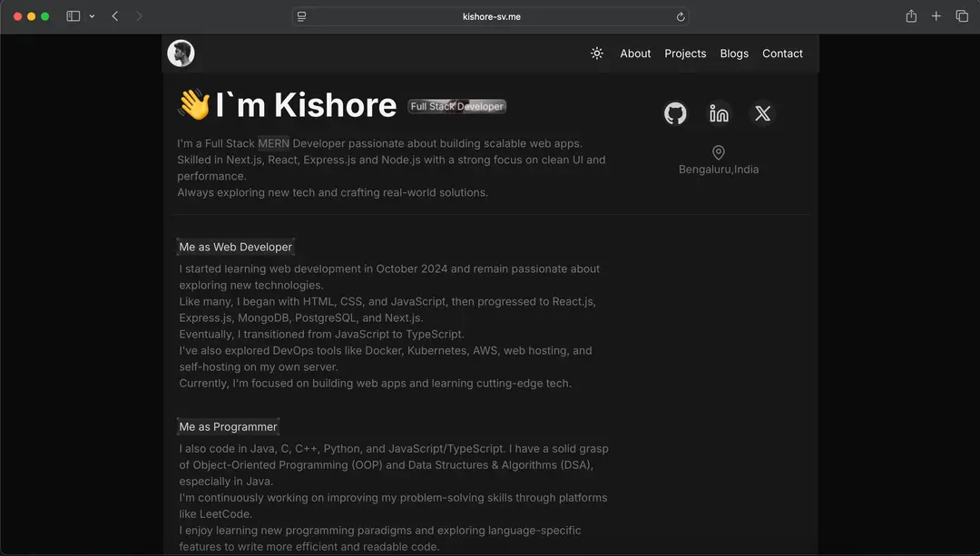Open the LinkedIn profile icon

pos(719,113)
